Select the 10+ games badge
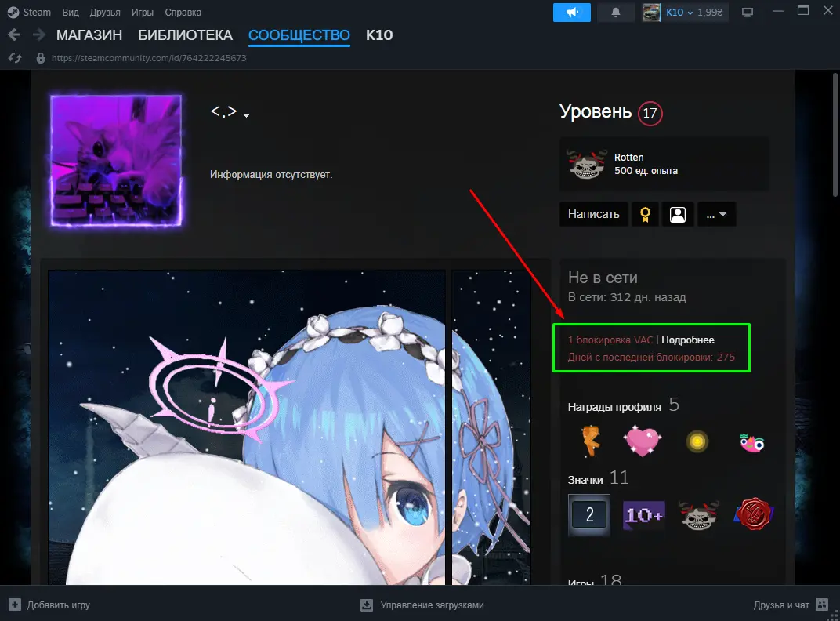 (643, 515)
